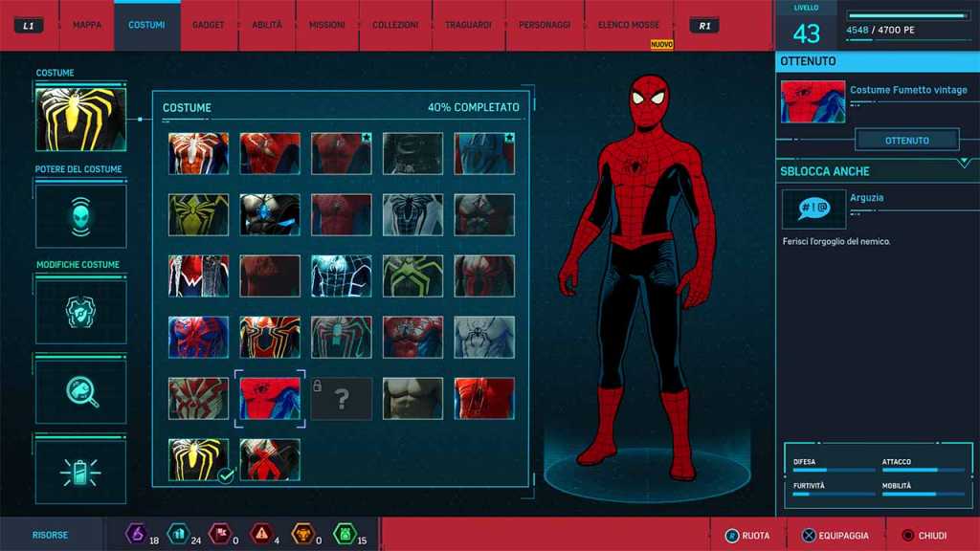Screen dimensions: 980x551
Task: Switch to the TRAGUARDI tab
Action: click(468, 25)
